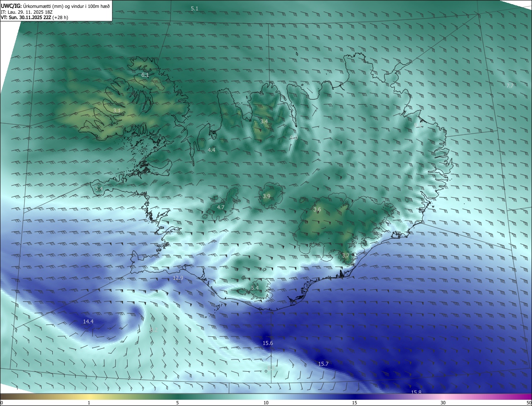Click the 15.7 value label on the map
Viewport: 532px width, 406px height.
pos(323,364)
